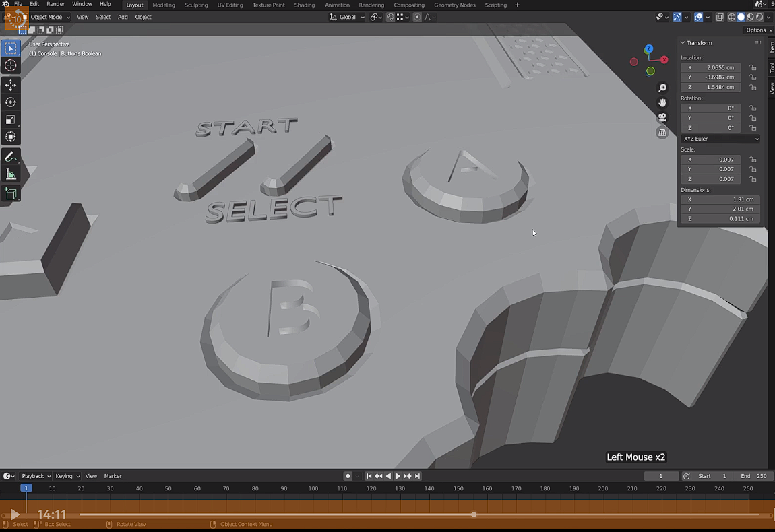Select the 3D Cursor tool

10,65
